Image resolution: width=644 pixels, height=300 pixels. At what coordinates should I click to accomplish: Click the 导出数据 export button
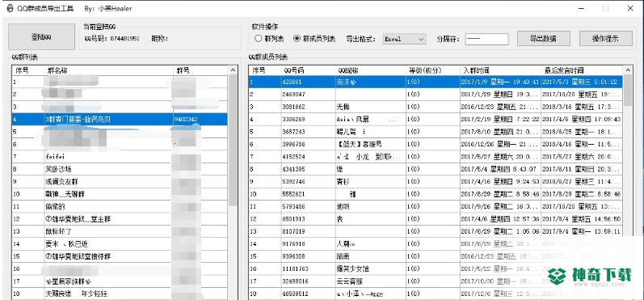click(543, 39)
